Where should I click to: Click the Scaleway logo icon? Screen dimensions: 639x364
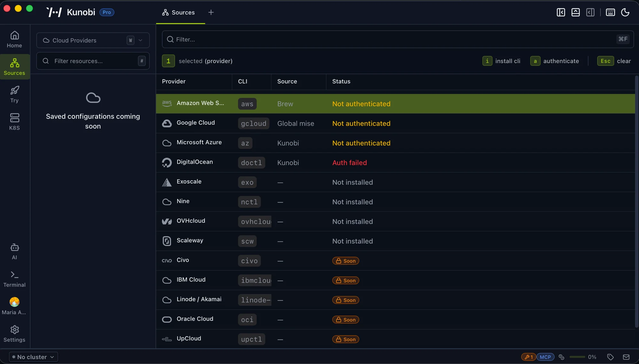(167, 241)
